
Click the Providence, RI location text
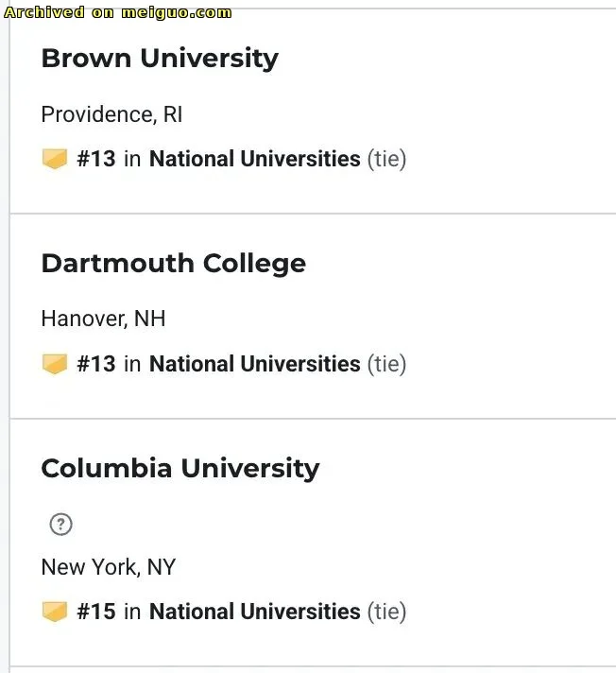pyautogui.click(x=111, y=115)
